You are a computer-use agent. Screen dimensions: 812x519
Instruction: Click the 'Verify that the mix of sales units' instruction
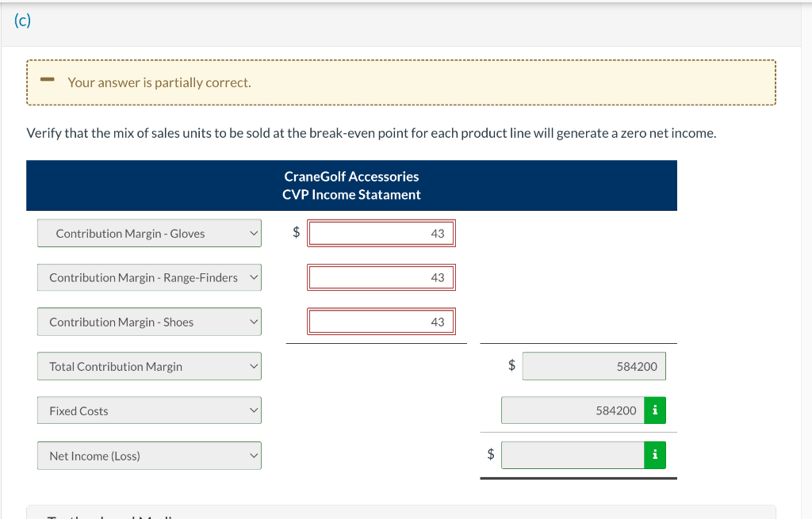371,133
